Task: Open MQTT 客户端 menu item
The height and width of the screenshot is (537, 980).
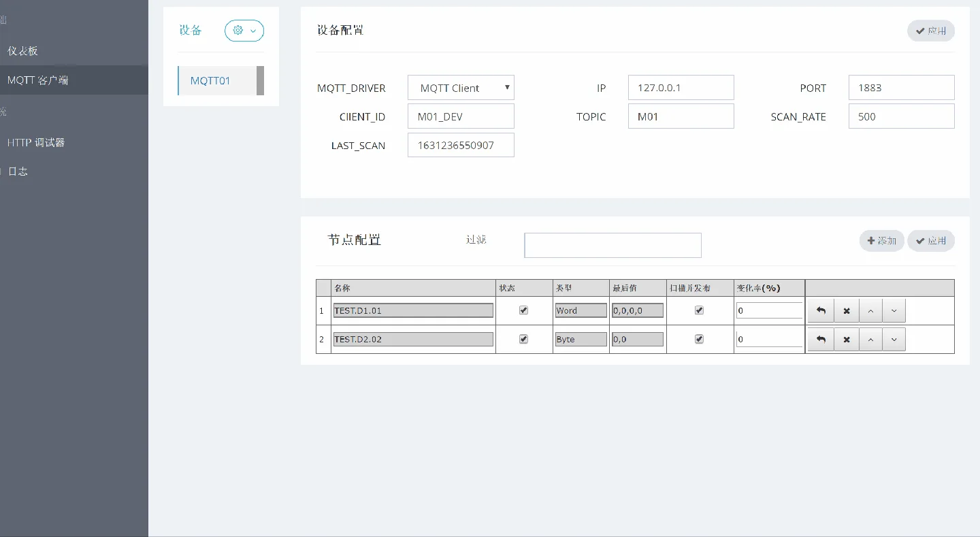Action: click(74, 80)
